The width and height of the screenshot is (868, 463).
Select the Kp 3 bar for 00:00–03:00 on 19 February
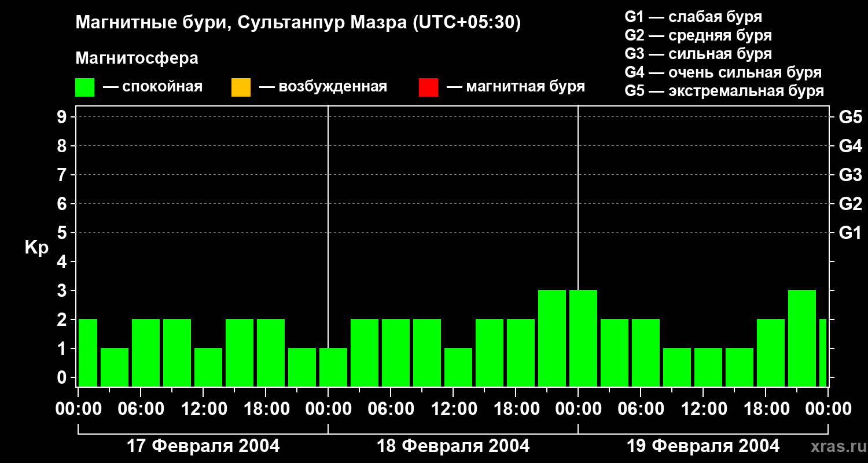(583, 339)
